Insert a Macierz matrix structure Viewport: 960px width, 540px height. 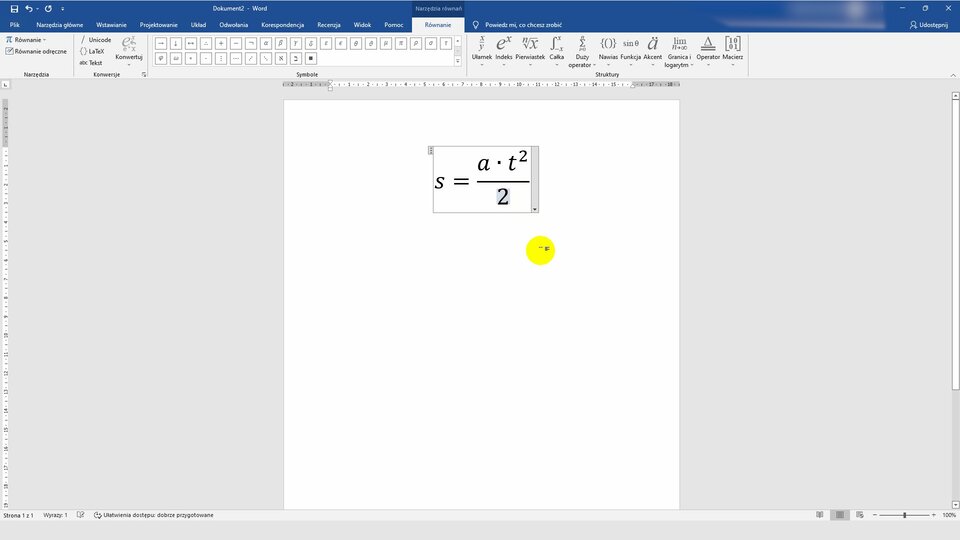coord(733,48)
